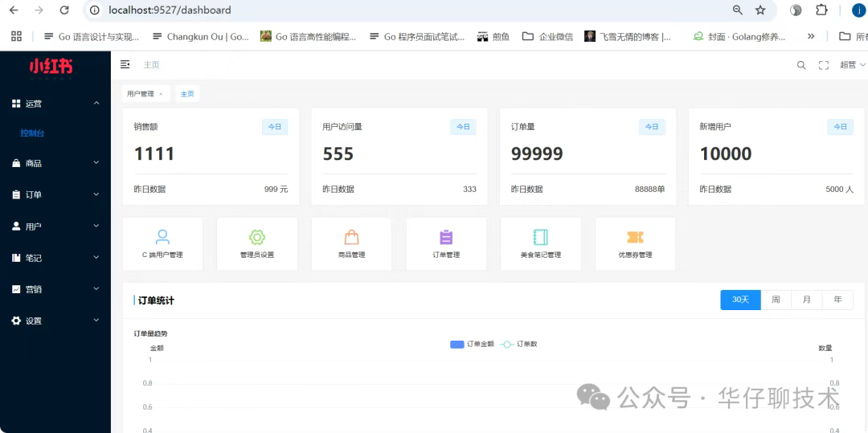Viewport: 868px width, 433px height.
Task: Open the 封面 · Golang修养 bookmark
Action: pyautogui.click(x=739, y=36)
